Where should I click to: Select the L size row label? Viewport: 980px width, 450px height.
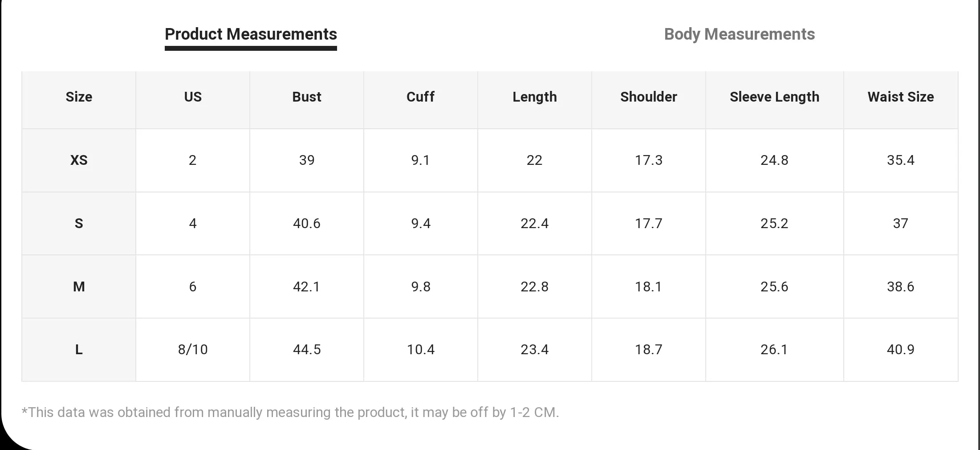pos(79,350)
